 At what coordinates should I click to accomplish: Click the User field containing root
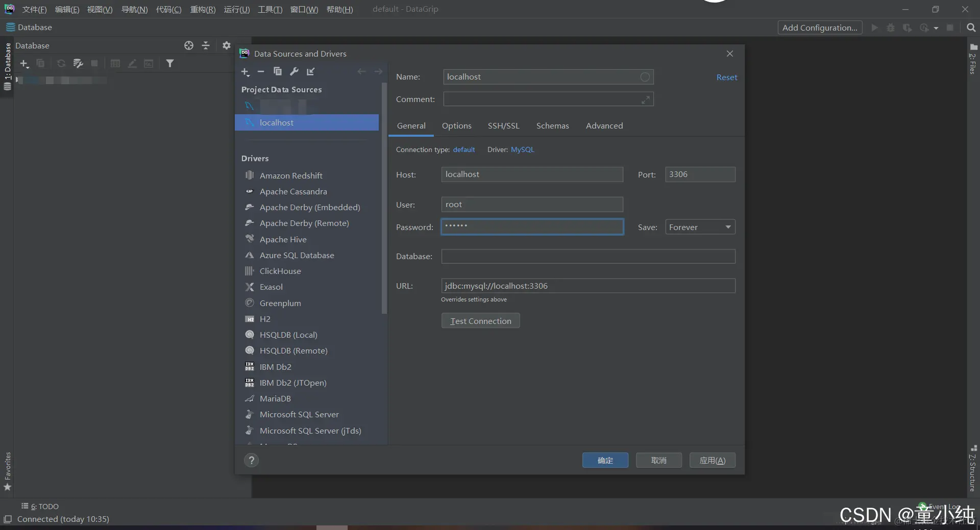click(532, 205)
